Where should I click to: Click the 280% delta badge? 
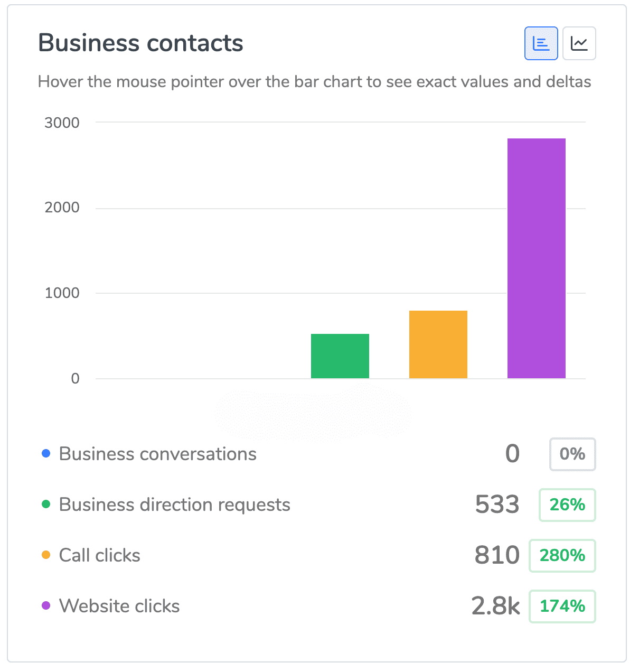pyautogui.click(x=562, y=556)
